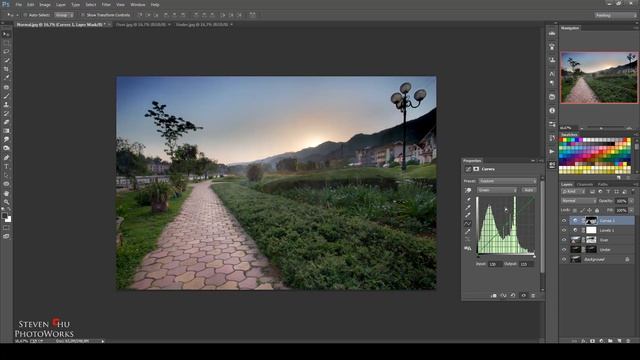Open the File menu

coord(18,5)
